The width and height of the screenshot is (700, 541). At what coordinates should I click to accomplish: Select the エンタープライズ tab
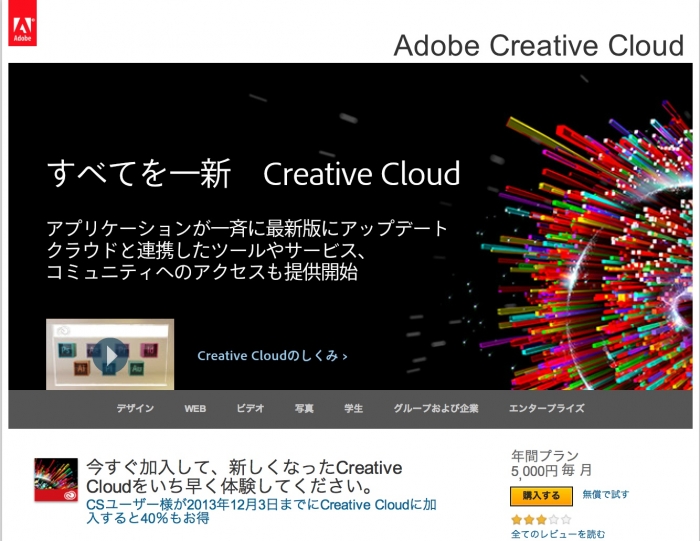(546, 408)
